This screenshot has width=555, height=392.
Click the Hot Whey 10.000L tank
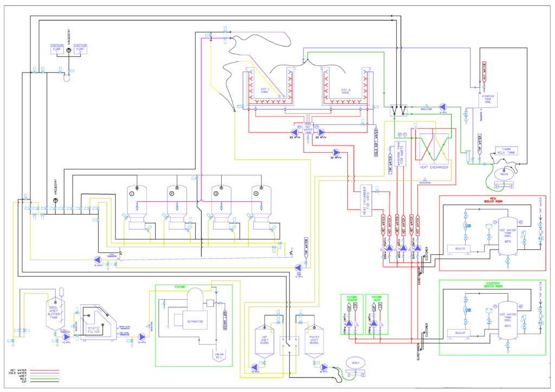click(264, 340)
